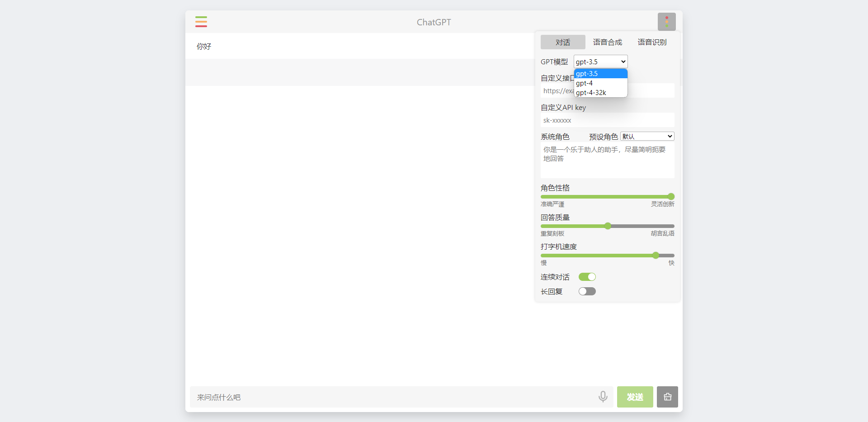Click the 灵活创新 slider label

pos(662,204)
